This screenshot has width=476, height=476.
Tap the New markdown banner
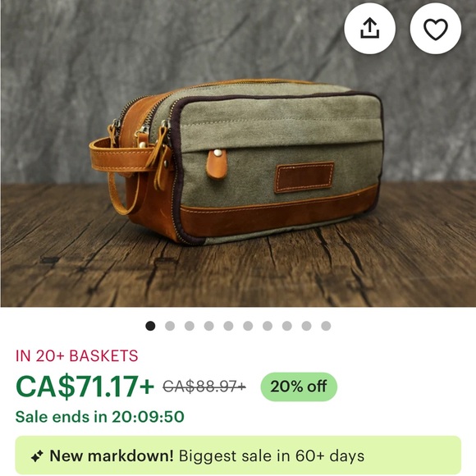pyautogui.click(x=238, y=455)
